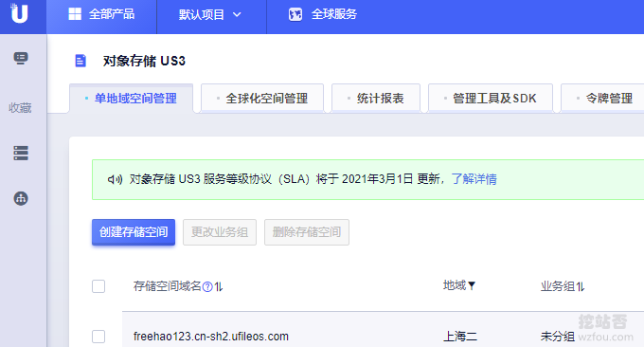Click the 未分组 business group cell
The image size is (644, 347).
pos(557,337)
